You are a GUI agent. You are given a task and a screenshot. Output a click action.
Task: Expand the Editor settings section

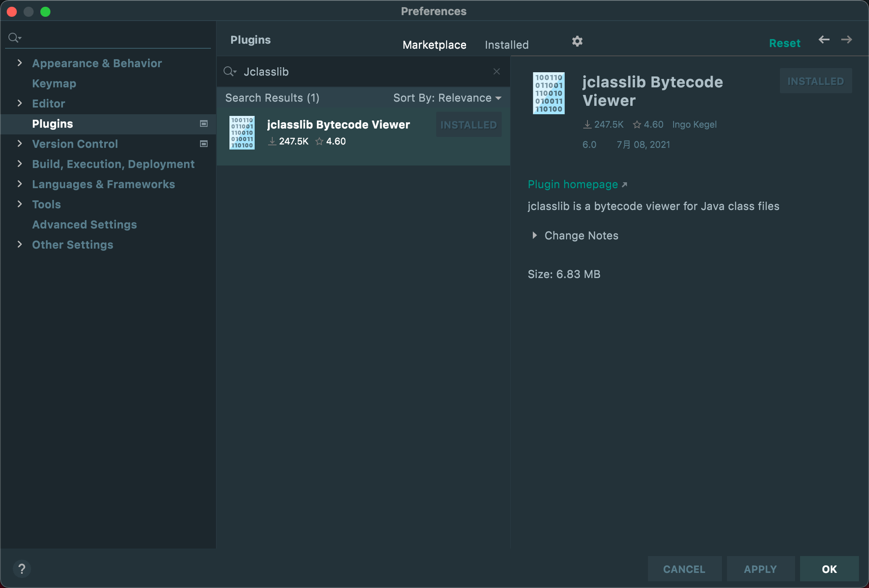tap(19, 103)
